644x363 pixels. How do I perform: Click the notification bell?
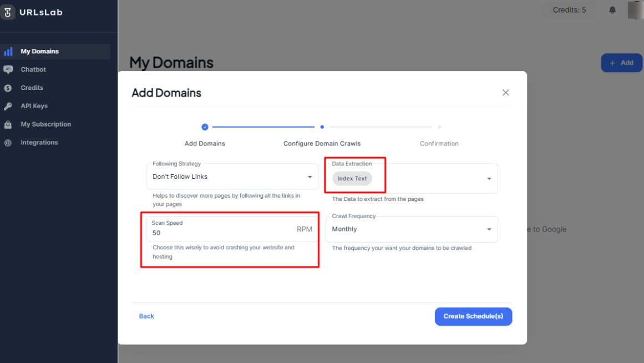tap(612, 9)
